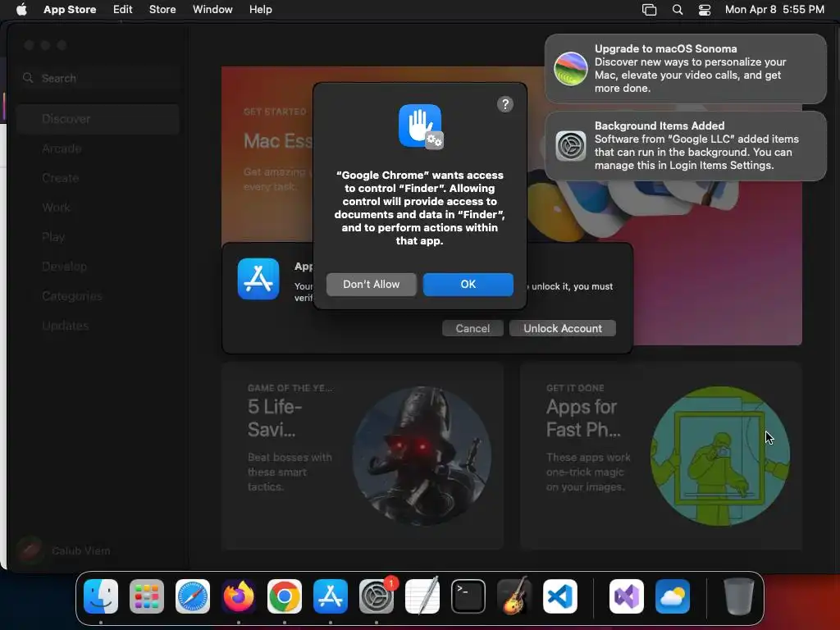
Task: Open the Apple menu
Action: click(21, 10)
